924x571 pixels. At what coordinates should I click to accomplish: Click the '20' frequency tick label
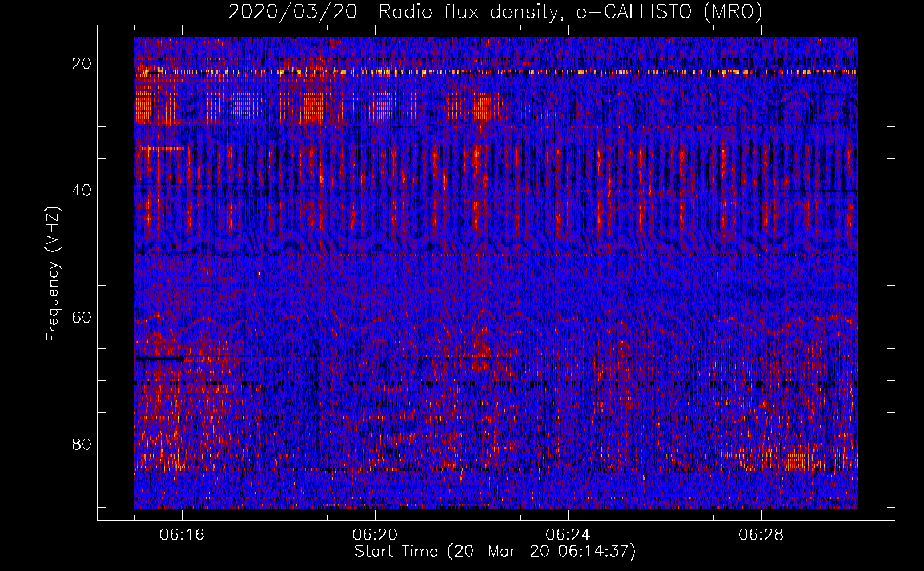82,63
